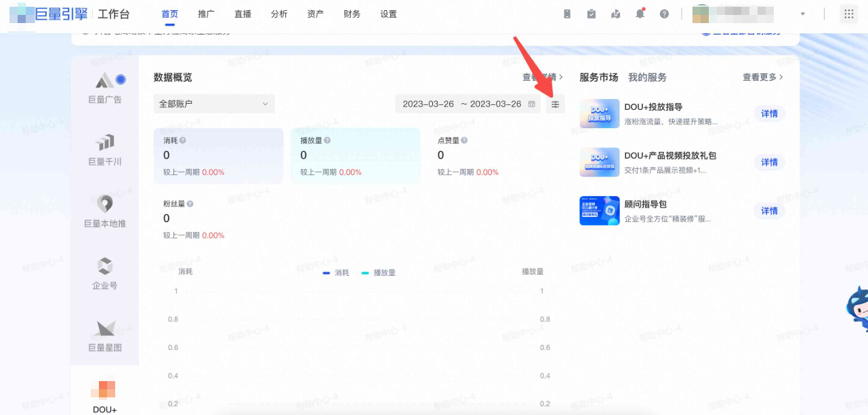This screenshot has width=868, height=415.
Task: Click the info icon beside 消耗
Action: [183, 140]
